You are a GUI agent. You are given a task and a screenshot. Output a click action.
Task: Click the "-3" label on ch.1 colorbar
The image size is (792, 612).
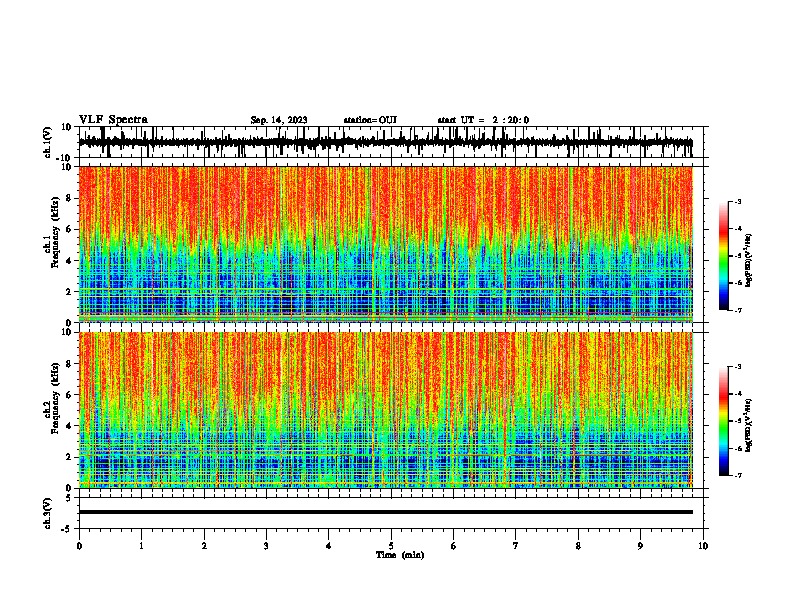738,201
